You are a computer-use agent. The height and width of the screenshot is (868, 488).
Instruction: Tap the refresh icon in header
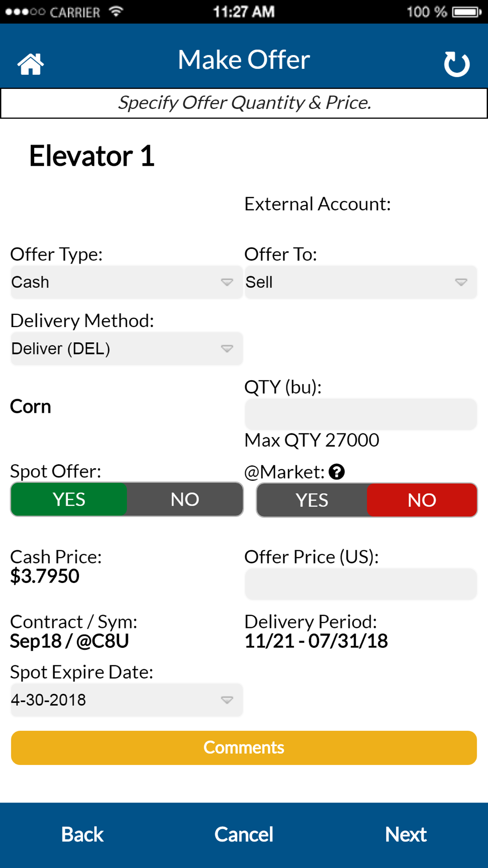pyautogui.click(x=457, y=64)
